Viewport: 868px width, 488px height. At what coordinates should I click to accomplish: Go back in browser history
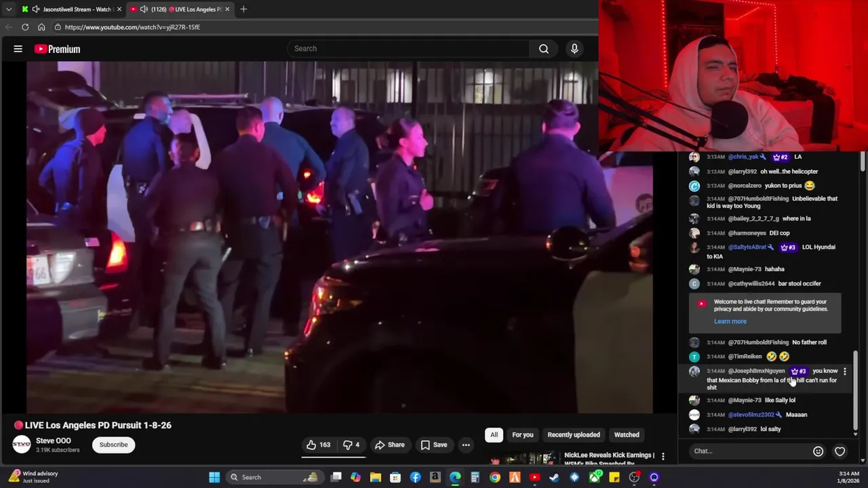(8, 27)
